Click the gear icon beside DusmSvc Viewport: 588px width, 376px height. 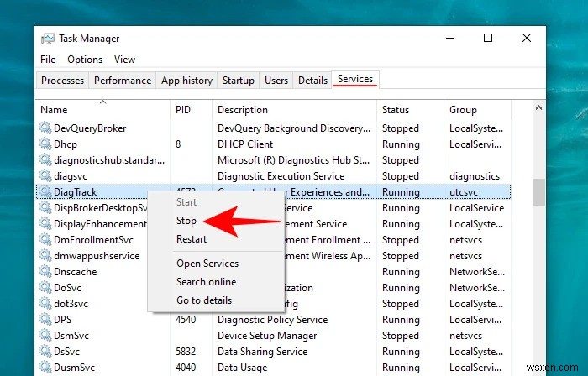[x=45, y=367]
